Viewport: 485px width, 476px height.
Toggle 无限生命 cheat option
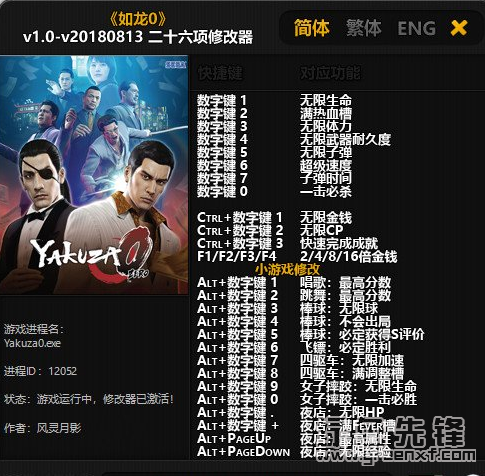326,100
